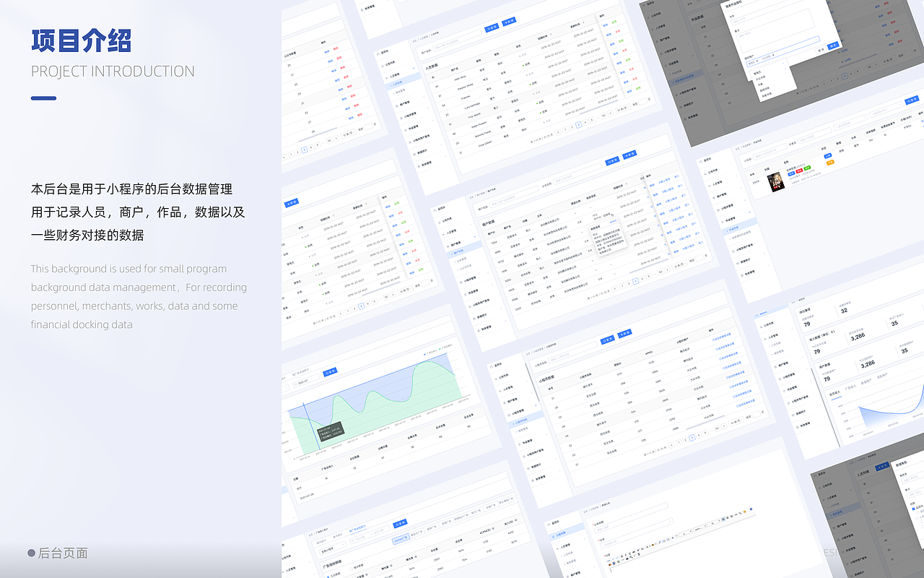
Task: Click 查询 on the ad statistics page
Action: click(x=400, y=523)
